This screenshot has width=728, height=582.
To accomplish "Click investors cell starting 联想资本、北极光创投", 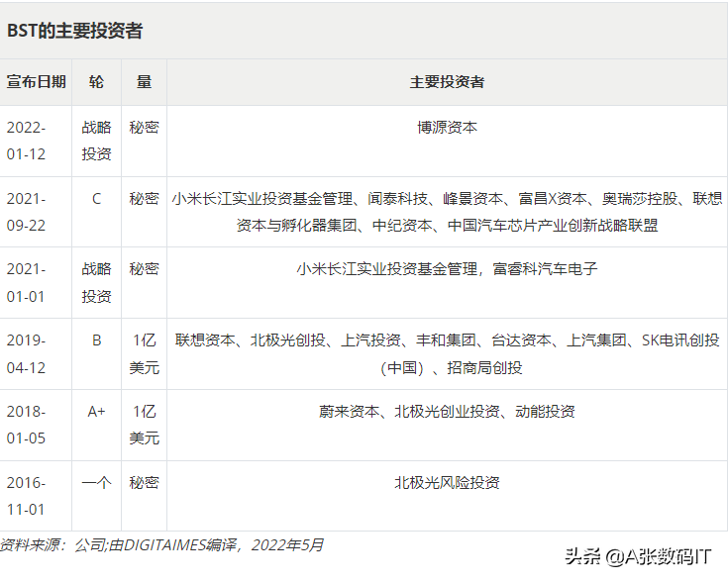I will (447, 353).
